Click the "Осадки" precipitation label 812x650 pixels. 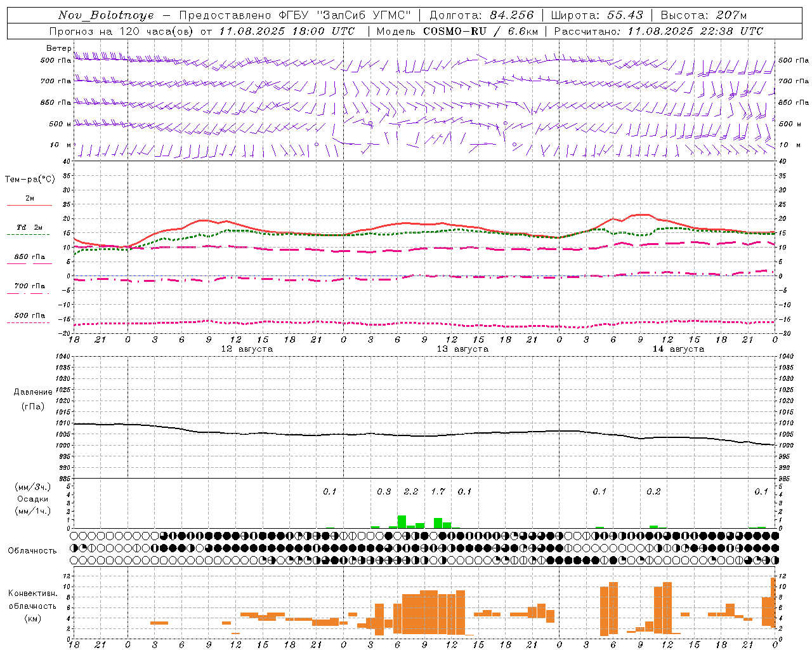coord(33,499)
